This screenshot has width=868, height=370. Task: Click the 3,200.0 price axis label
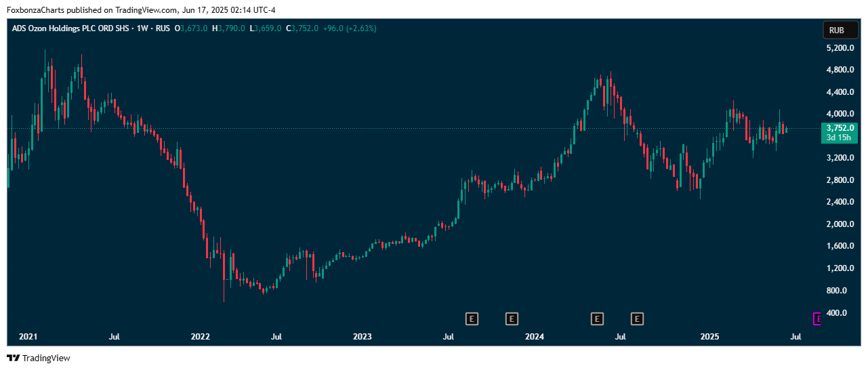[840, 158]
